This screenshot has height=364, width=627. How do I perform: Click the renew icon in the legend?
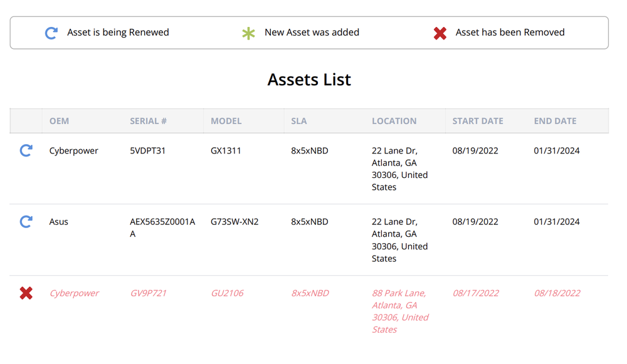coord(51,33)
